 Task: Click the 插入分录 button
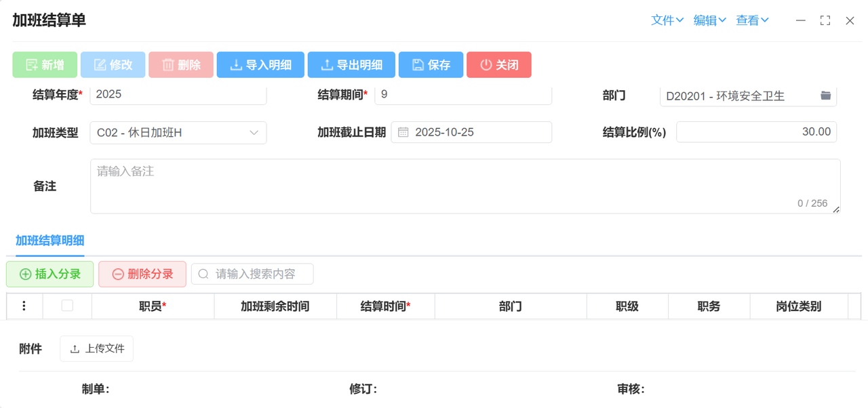50,274
